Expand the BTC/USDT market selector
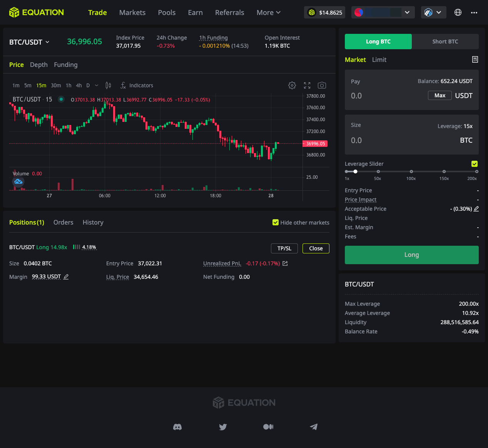The height and width of the screenshot is (448, 488). pyautogui.click(x=29, y=42)
